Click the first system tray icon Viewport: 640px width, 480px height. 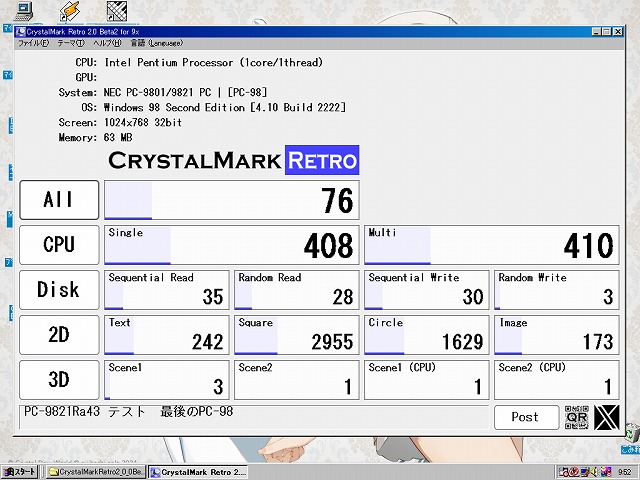tap(564, 472)
